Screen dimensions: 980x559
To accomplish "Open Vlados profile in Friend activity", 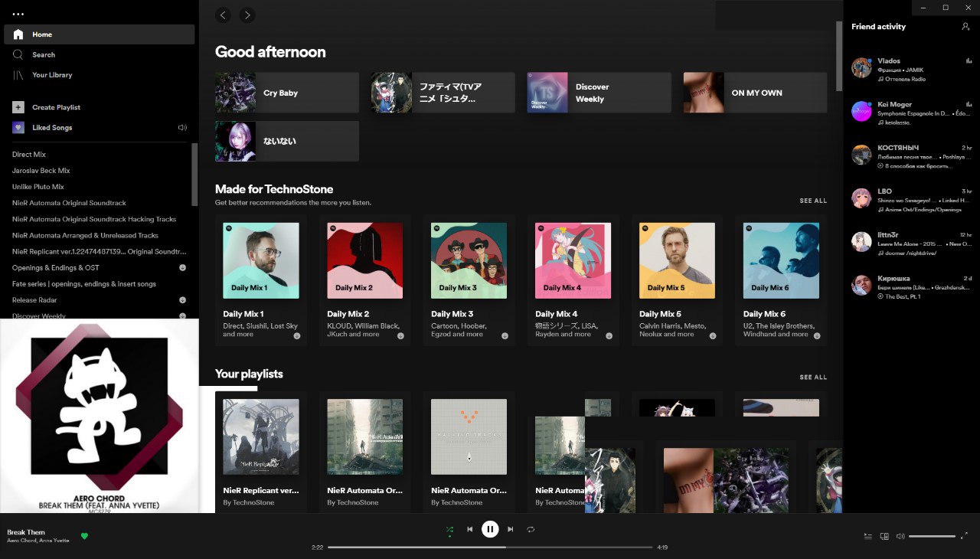I will point(889,60).
